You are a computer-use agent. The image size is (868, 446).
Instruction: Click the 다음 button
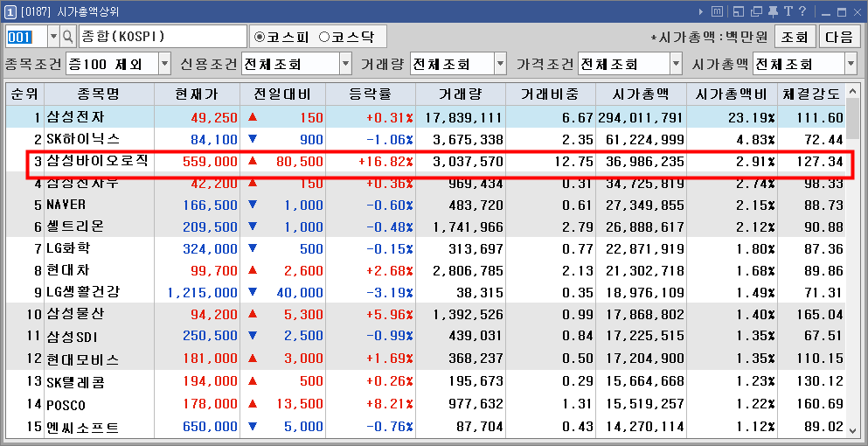point(838,37)
